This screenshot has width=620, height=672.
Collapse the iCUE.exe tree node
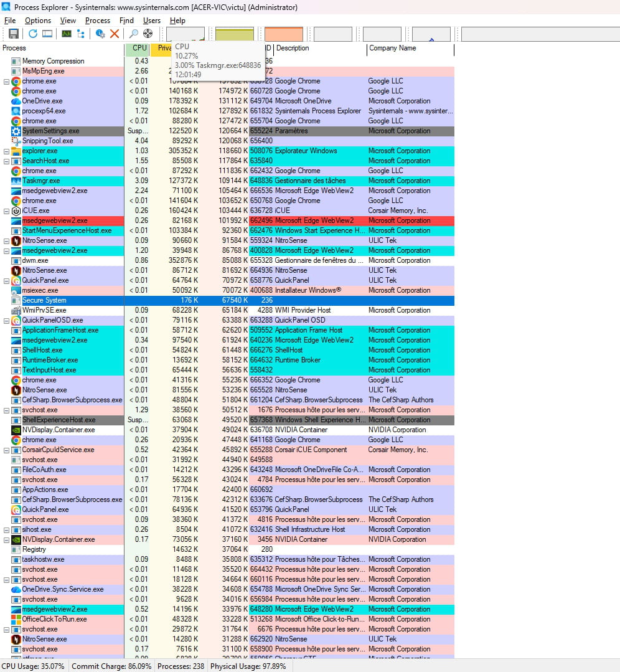7,211
